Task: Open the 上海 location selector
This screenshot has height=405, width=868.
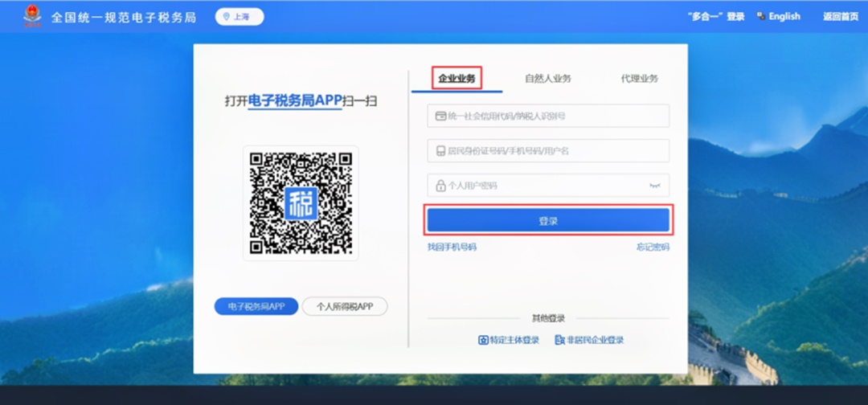Action: pos(240,17)
